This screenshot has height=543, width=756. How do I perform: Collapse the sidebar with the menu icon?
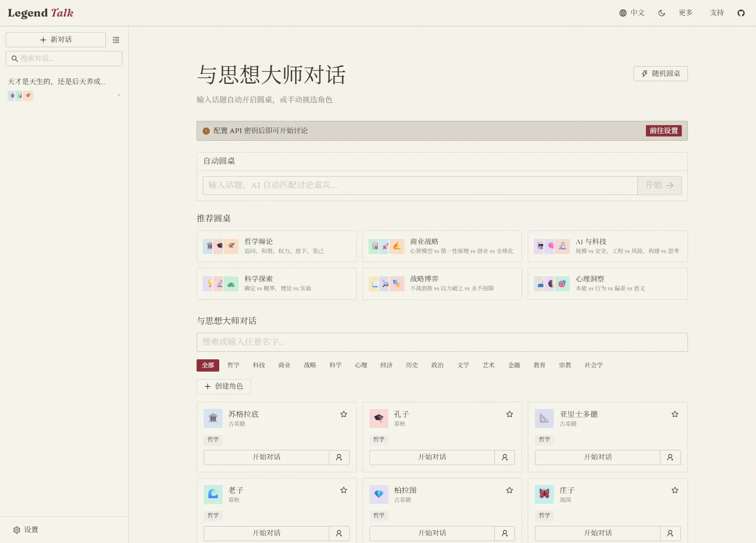pyautogui.click(x=116, y=40)
